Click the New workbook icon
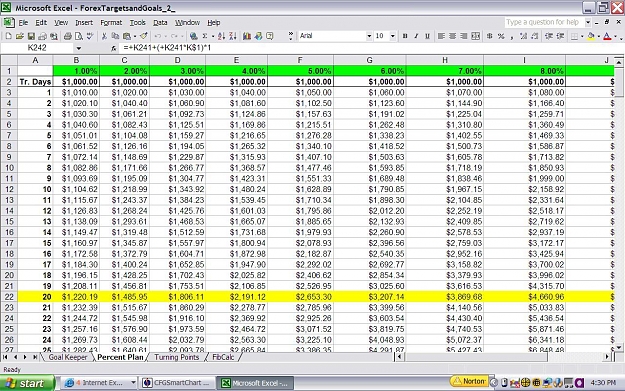625x391 pixels. 8,36
